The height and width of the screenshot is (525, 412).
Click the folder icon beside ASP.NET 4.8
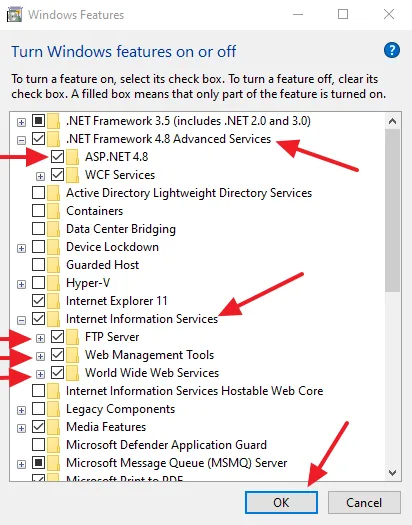pyautogui.click(x=72, y=157)
